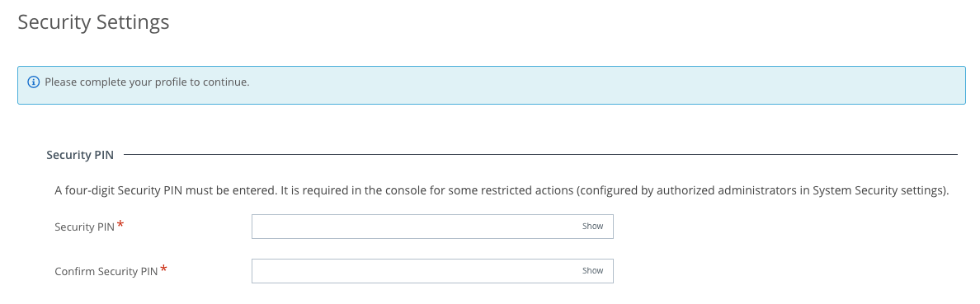The height and width of the screenshot is (304, 980).
Task: Click the 'restricted actions' phrase in description
Action: tap(530, 191)
